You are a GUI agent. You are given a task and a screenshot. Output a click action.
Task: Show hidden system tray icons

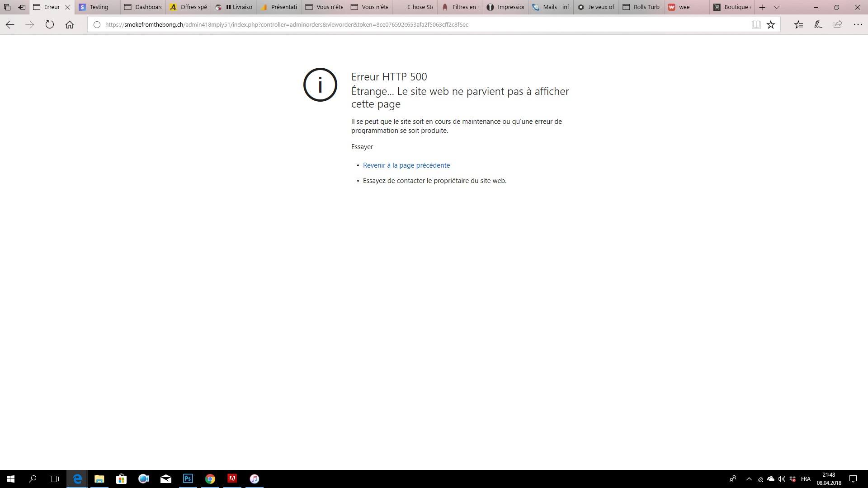coord(749,479)
